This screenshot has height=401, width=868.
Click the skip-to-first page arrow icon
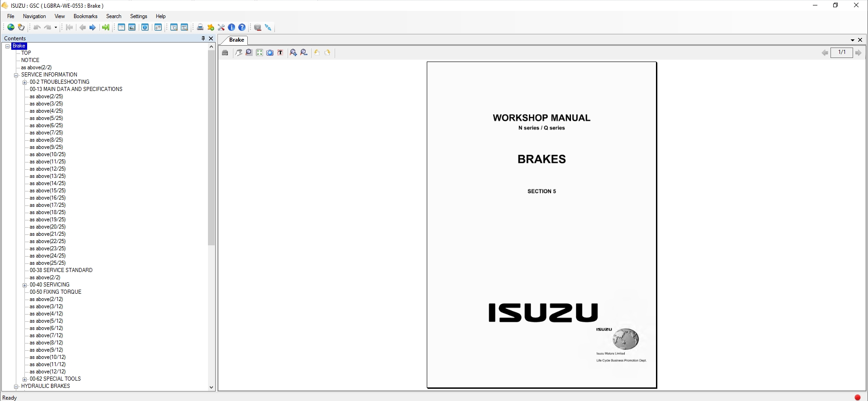(70, 28)
